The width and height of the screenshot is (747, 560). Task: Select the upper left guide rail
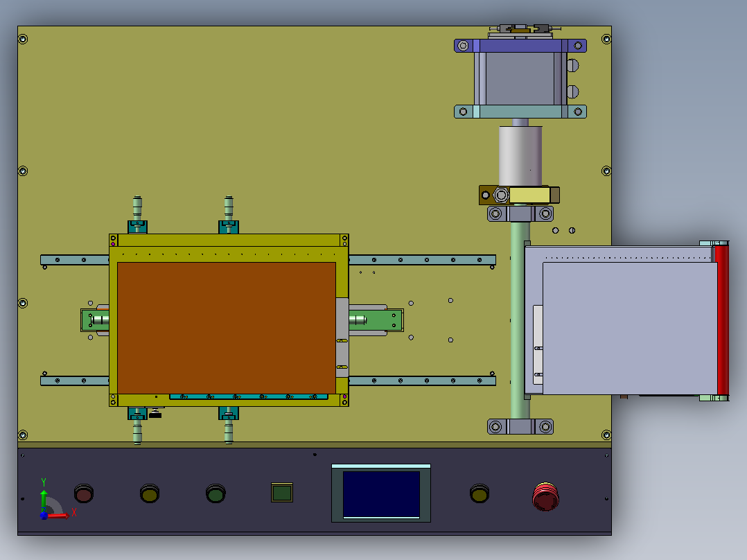click(x=75, y=260)
